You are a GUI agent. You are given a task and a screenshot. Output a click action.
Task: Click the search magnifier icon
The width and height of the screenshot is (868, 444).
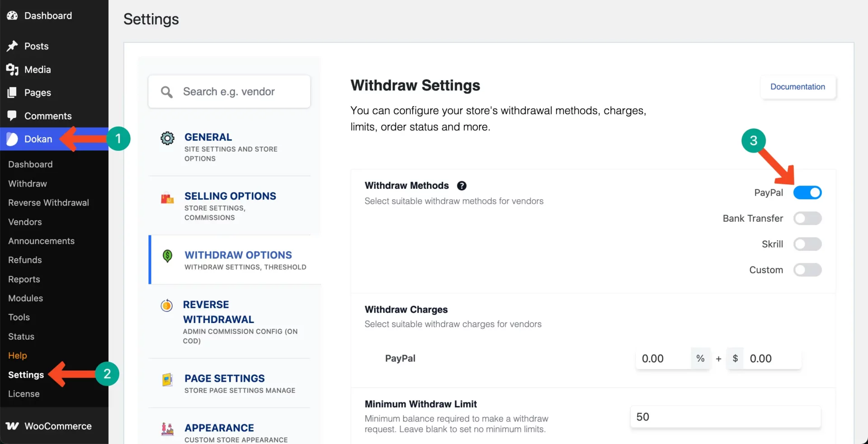[167, 92]
